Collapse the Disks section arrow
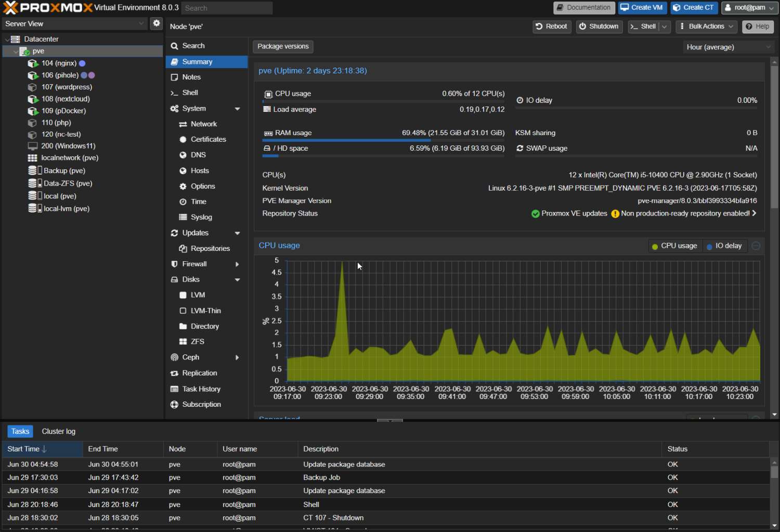The width and height of the screenshot is (780, 532). [237, 280]
